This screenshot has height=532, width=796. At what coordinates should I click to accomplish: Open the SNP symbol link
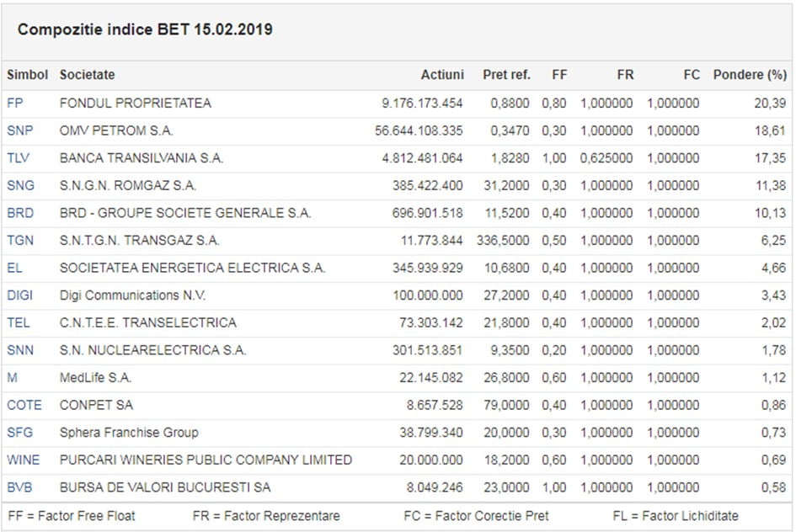(20, 130)
